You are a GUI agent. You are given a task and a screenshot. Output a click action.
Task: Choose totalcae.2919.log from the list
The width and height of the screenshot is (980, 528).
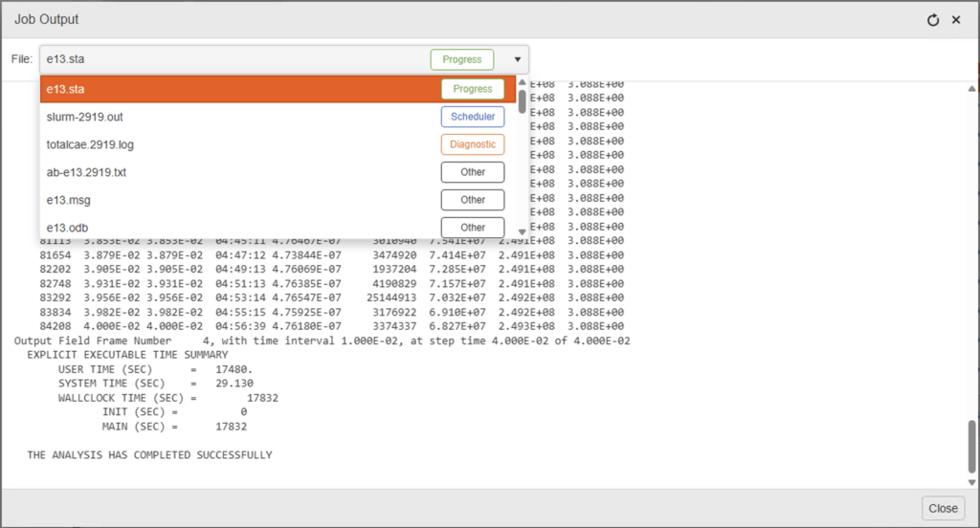(278, 144)
